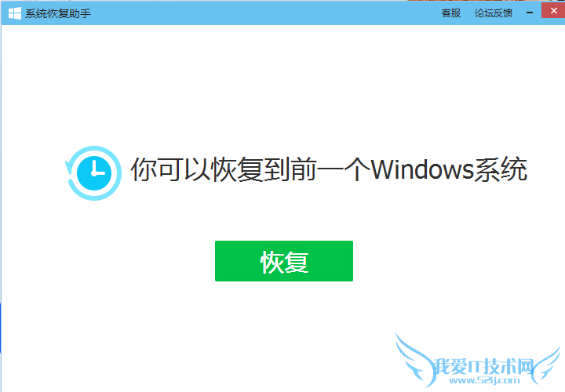Screen dimensions: 565x392
Task: Click the 你可以恢复到前一个Windows系统 heading
Action: click(x=329, y=169)
